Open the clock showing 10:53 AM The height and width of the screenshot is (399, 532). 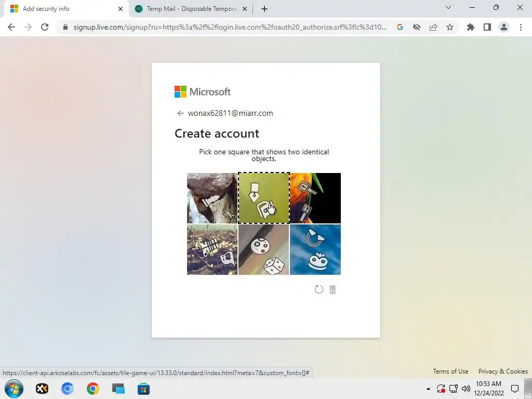[x=489, y=389]
